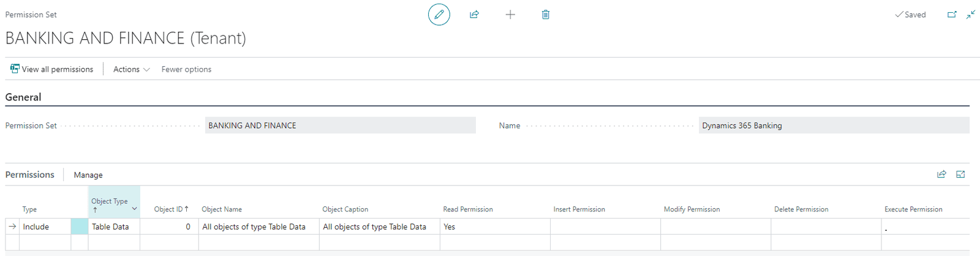Click the Include type cell
The height and width of the screenshot is (256, 980).
[x=45, y=227]
